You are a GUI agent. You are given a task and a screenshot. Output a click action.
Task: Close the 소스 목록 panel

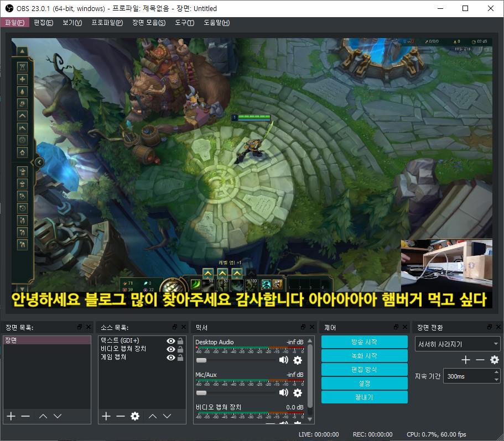[184, 327]
